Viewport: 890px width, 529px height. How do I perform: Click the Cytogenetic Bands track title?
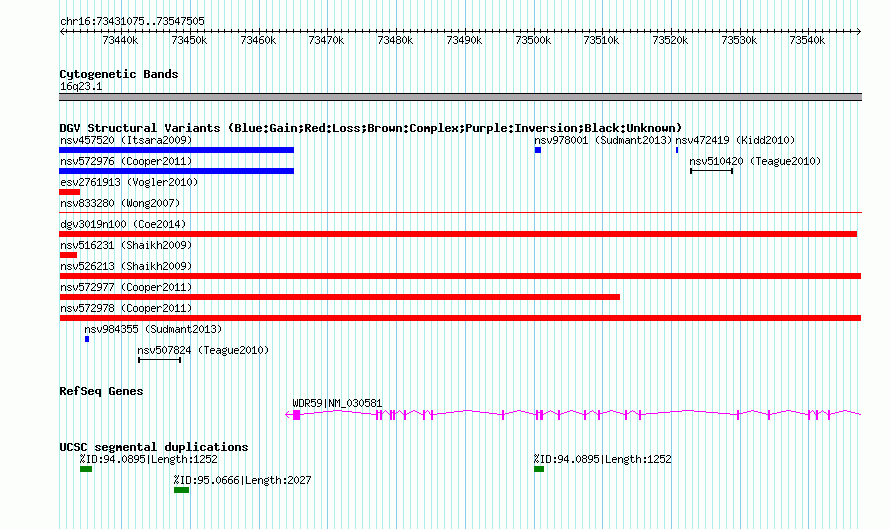click(x=119, y=74)
